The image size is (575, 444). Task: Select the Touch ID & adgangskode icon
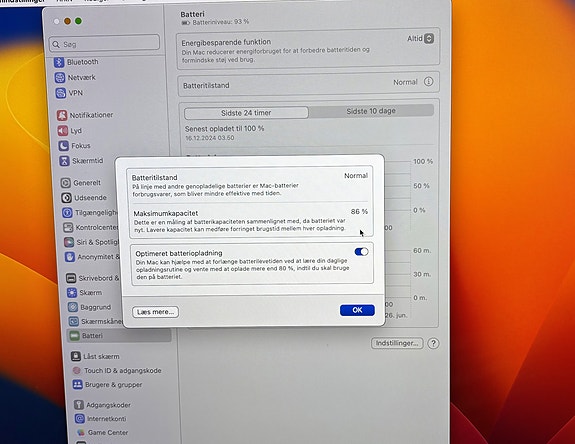pos(76,370)
